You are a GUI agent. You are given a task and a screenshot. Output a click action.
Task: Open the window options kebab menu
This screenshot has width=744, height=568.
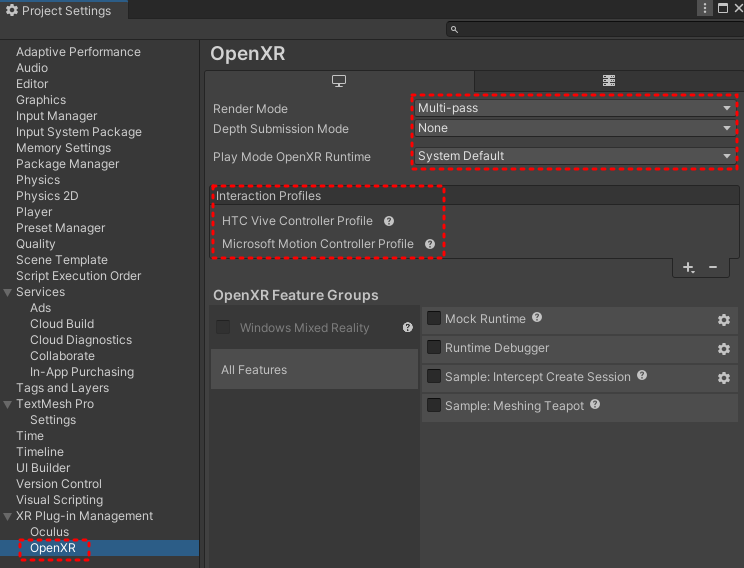click(x=705, y=8)
